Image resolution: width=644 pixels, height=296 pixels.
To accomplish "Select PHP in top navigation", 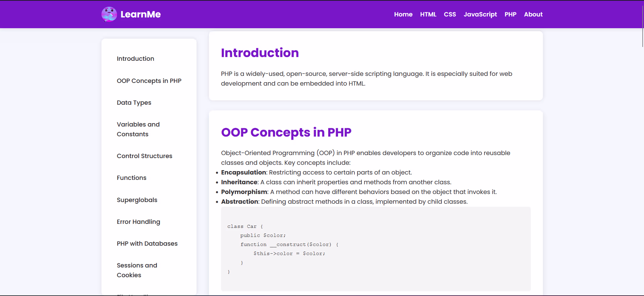I will [x=510, y=14].
